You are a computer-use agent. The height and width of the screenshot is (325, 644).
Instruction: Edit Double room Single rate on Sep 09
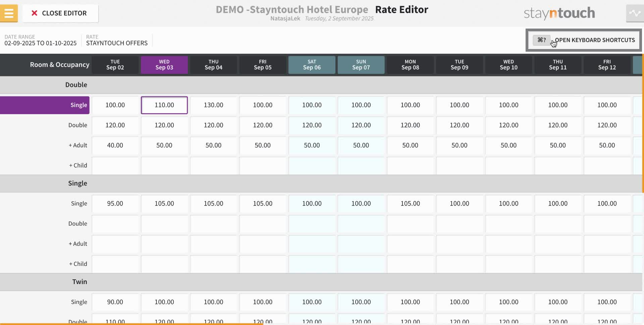click(x=460, y=105)
